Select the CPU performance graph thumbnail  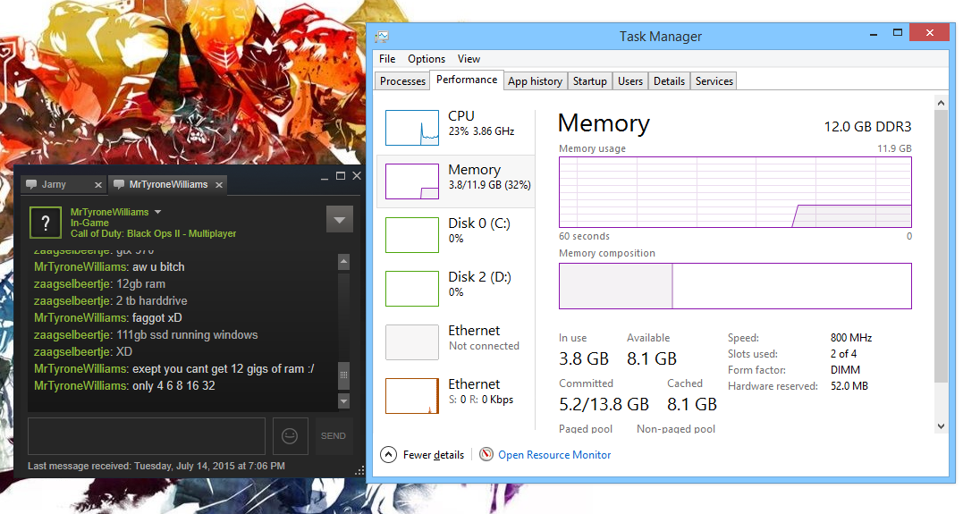pyautogui.click(x=412, y=128)
